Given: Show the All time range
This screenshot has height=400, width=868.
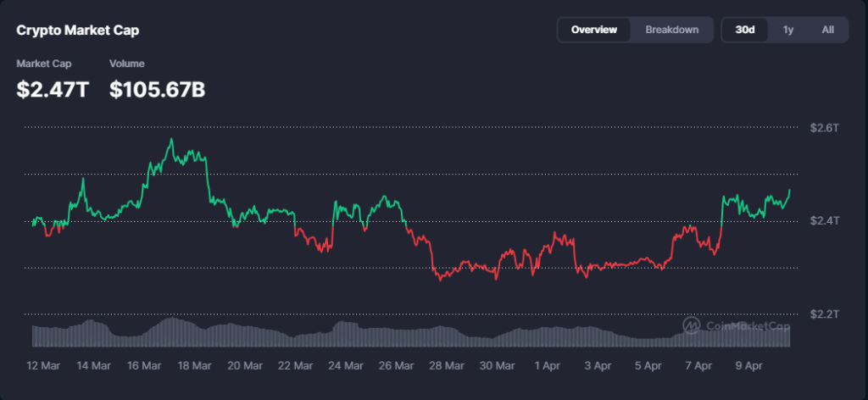Looking at the screenshot, I should click(828, 30).
